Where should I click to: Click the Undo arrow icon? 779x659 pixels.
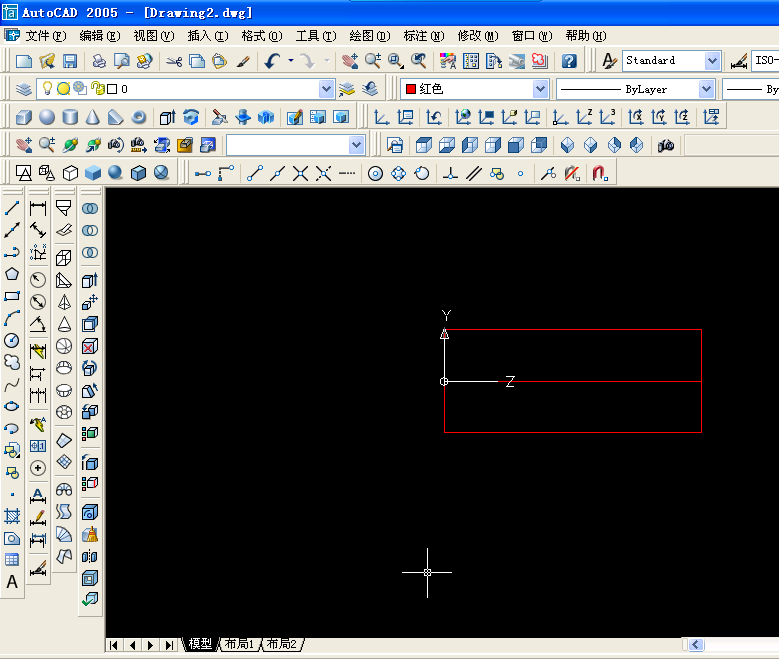(272, 61)
